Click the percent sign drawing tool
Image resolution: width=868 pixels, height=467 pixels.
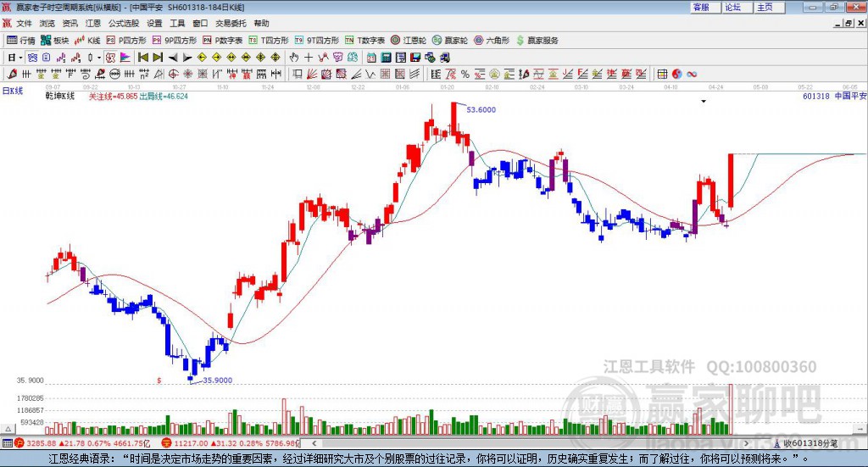point(465,74)
